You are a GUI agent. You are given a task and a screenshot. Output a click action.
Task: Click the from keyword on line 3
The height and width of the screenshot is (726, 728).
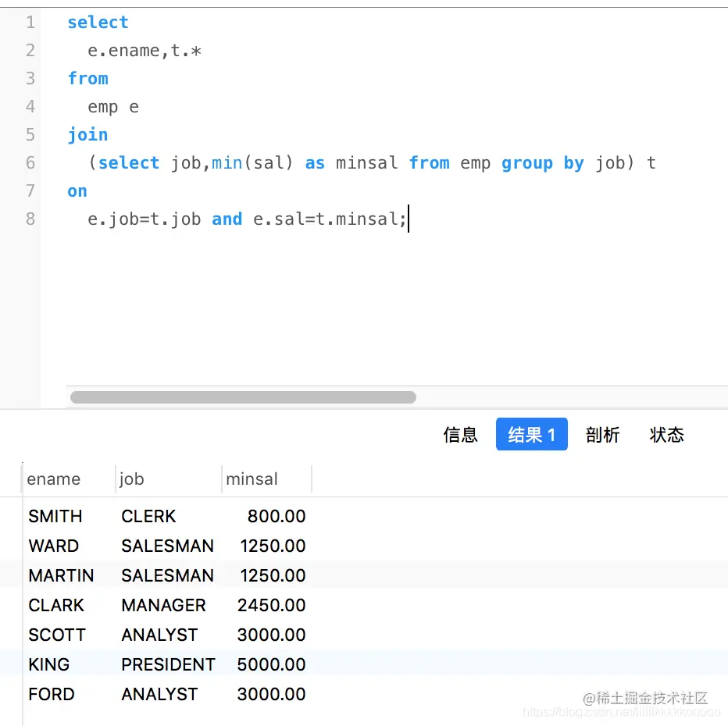[87, 78]
